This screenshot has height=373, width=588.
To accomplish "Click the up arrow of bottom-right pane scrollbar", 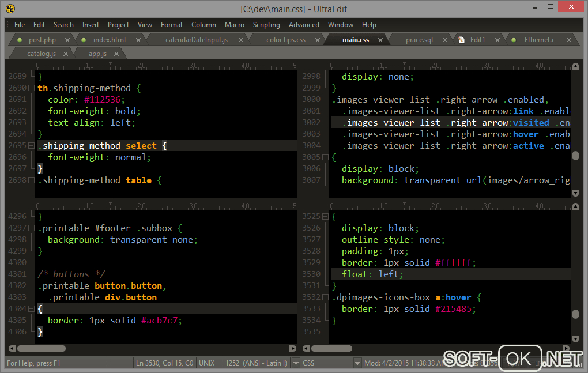I will click(576, 206).
